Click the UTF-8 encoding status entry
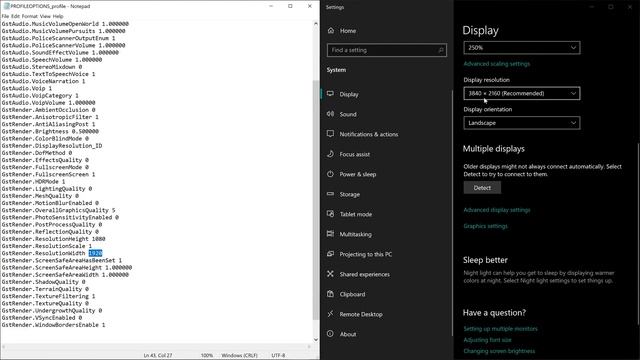 (x=278, y=356)
